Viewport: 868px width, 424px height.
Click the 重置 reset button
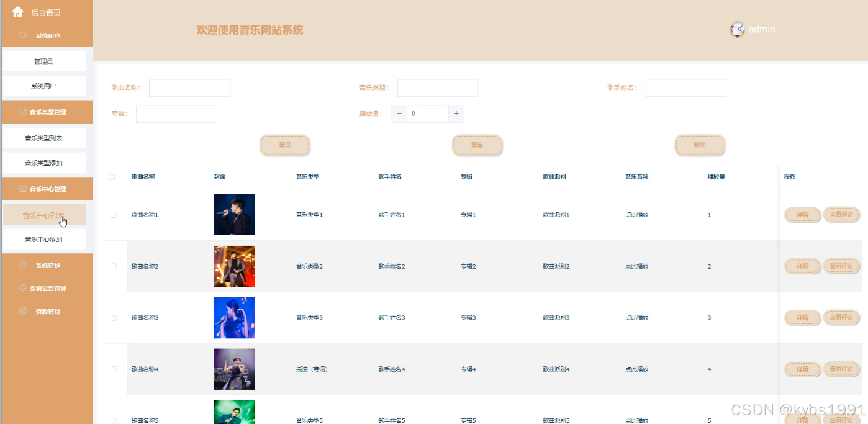point(477,145)
